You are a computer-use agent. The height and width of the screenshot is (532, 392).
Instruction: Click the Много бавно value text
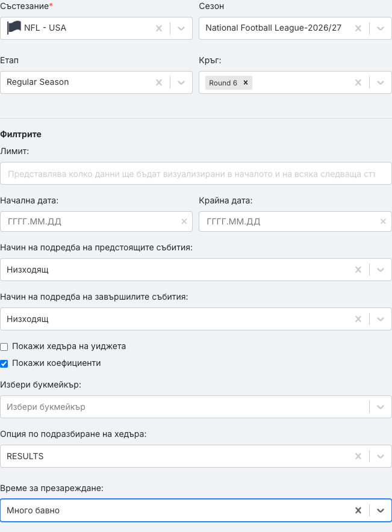pyautogui.click(x=33, y=510)
